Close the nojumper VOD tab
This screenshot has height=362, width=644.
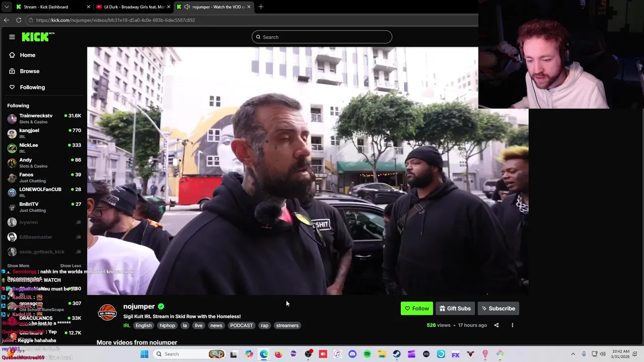point(249,7)
